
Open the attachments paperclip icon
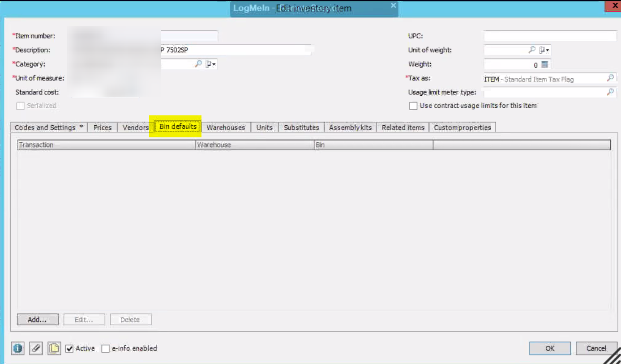(36, 348)
